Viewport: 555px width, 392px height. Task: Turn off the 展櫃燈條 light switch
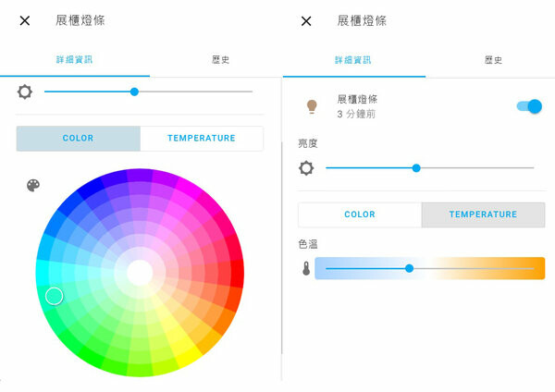coord(529,106)
